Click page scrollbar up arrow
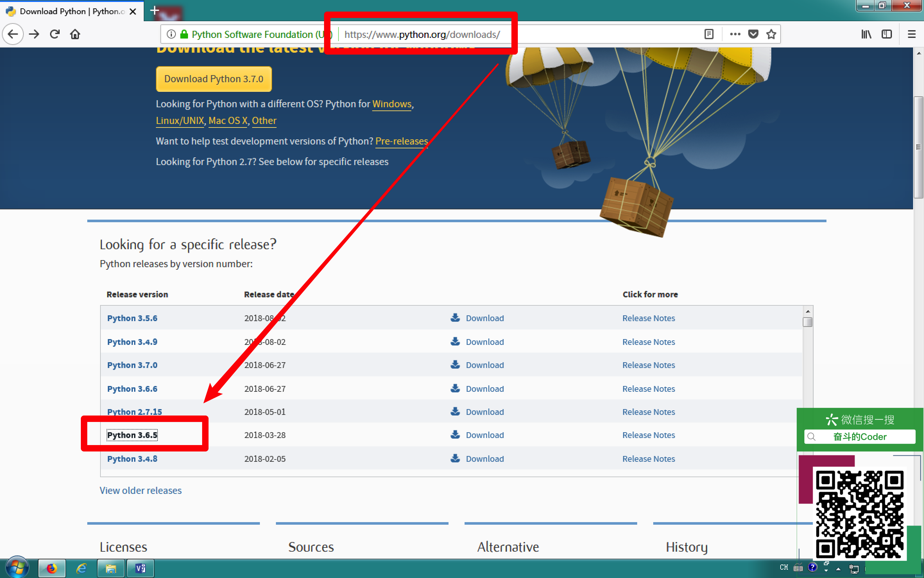924x578 pixels. (918, 54)
